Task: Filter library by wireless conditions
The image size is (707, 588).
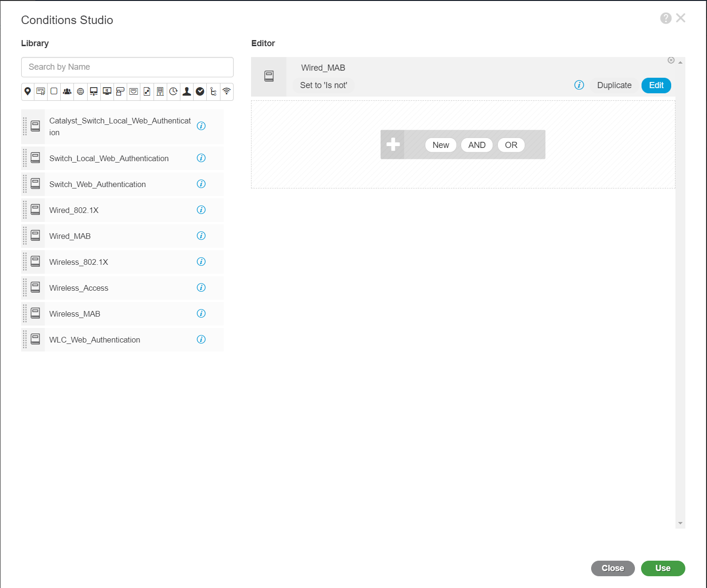Action: 227,92
